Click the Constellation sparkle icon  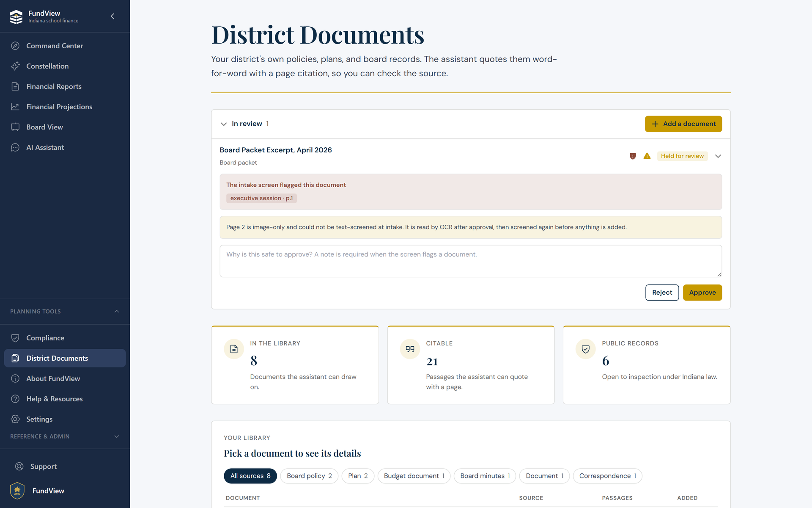pos(15,66)
